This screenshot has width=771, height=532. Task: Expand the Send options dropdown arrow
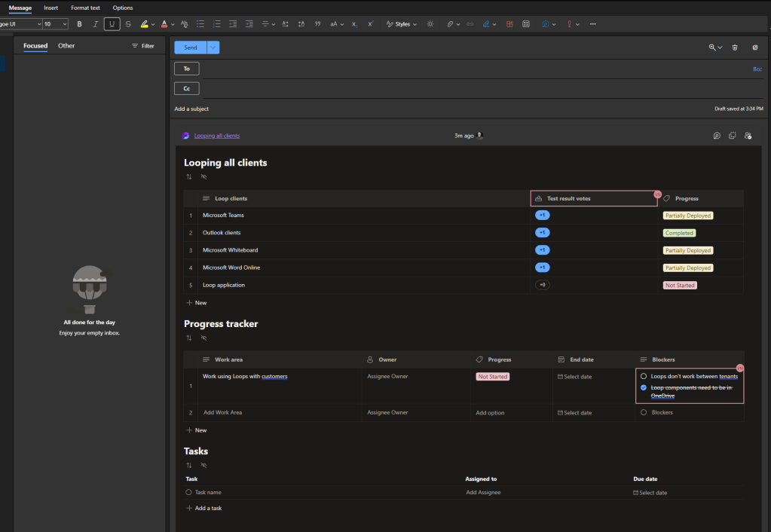213,47
